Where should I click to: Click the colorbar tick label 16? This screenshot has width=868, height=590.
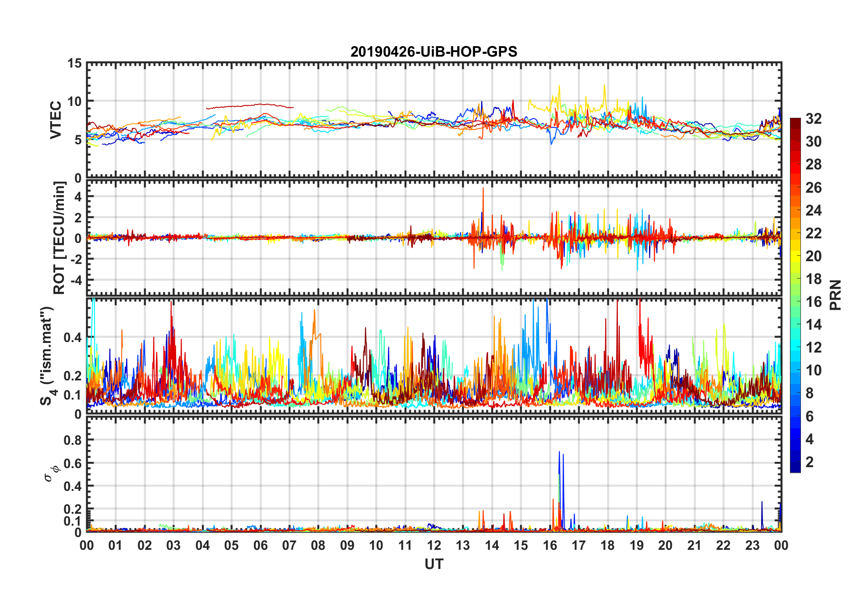pyautogui.click(x=813, y=302)
